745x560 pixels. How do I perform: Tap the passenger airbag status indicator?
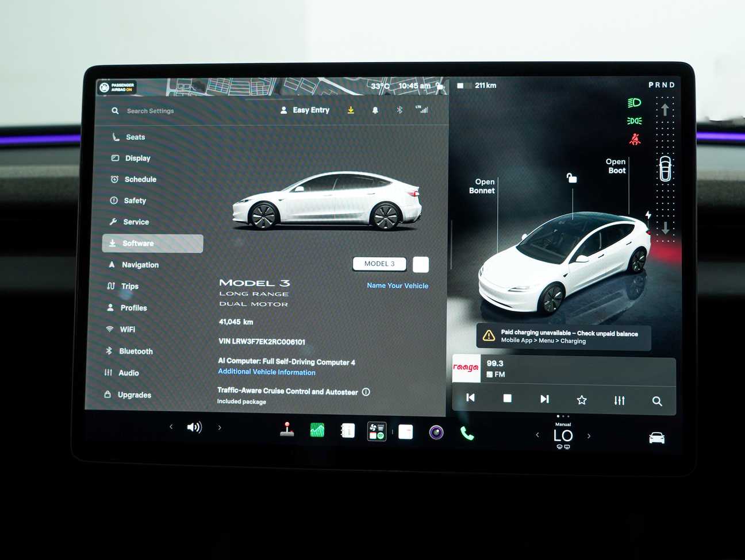[x=117, y=87]
